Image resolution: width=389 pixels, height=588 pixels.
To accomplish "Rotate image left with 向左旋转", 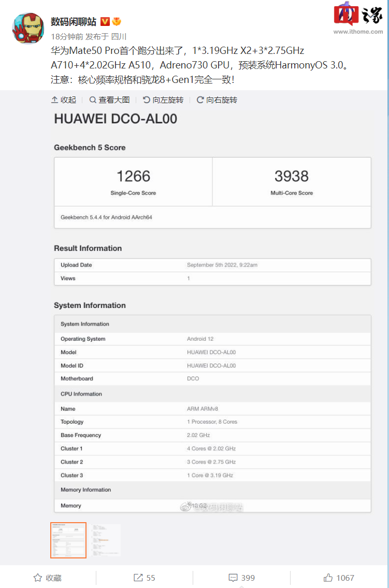I will (163, 100).
